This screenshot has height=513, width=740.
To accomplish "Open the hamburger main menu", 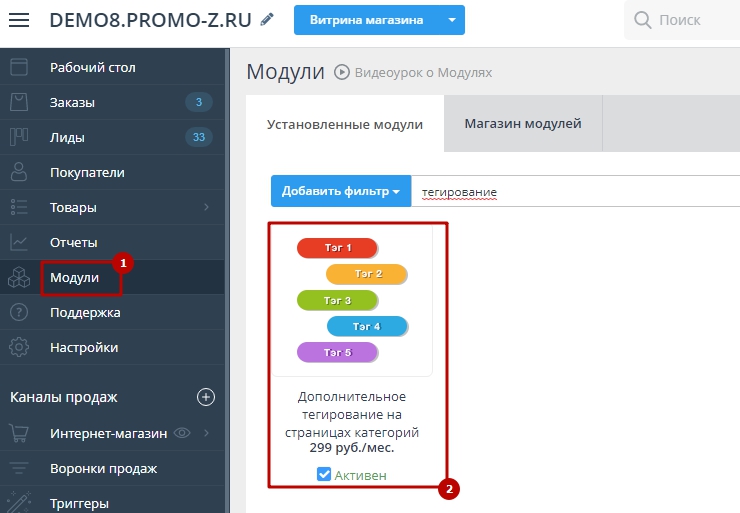I will (19, 20).
